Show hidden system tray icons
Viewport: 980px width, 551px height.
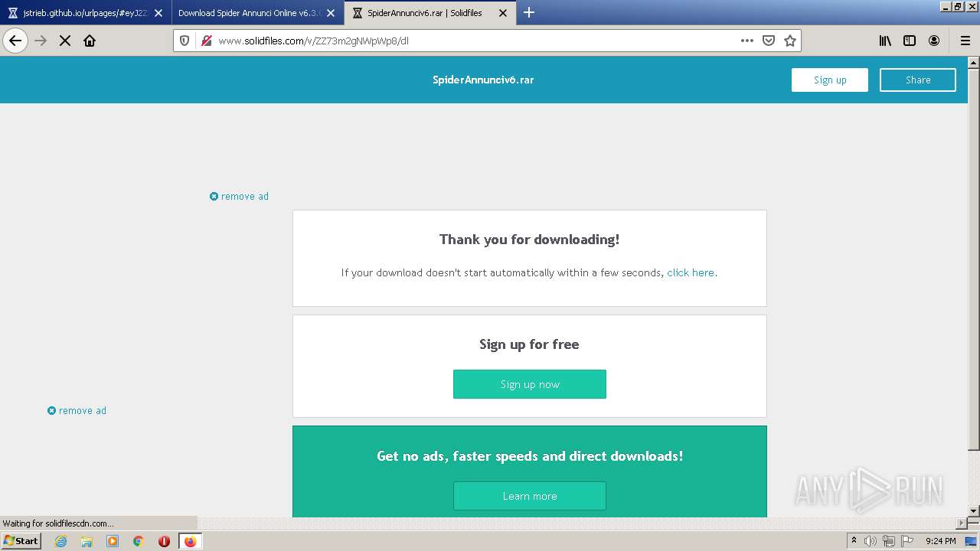coord(854,541)
